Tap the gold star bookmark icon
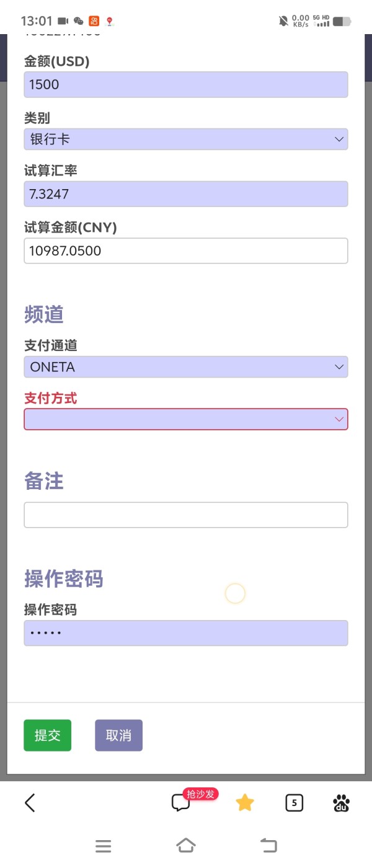 pos(245,804)
